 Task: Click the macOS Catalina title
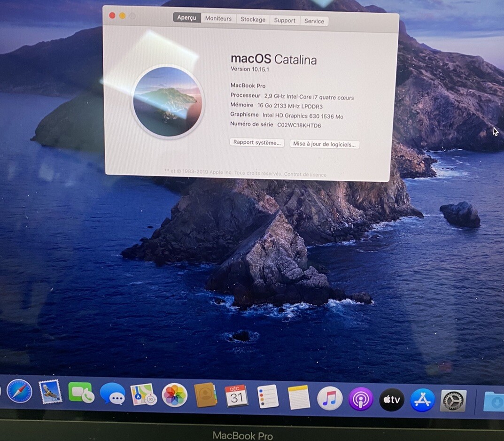pos(274,59)
